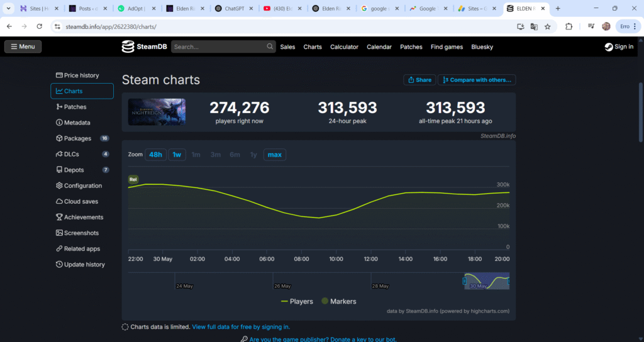This screenshot has height=342, width=644.
Task: Open the Calendar navigation item
Action: coord(379,47)
